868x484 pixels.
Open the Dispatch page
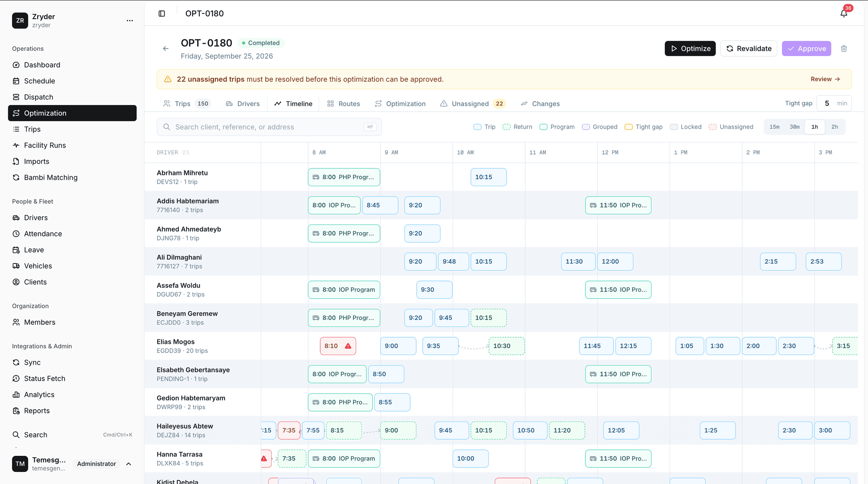[72, 97]
